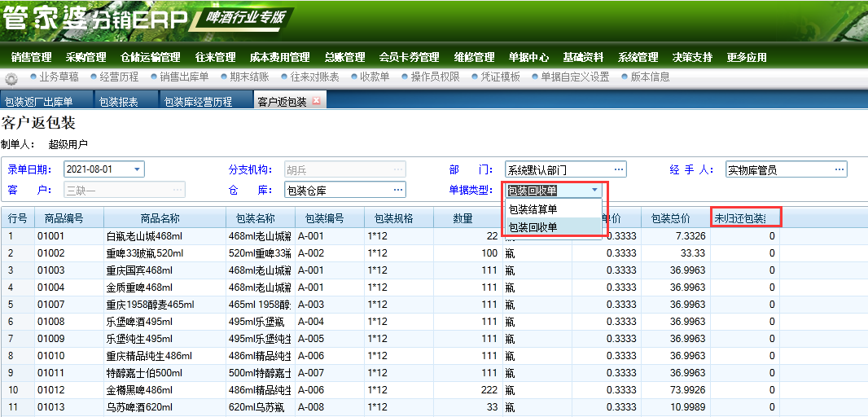Click the 经手人 field's ellipsis browse button
Viewport: 868px width, 417px height.
(x=840, y=169)
